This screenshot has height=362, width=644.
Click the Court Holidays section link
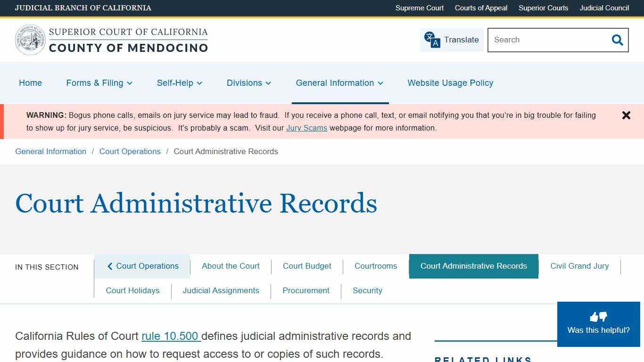tap(132, 290)
